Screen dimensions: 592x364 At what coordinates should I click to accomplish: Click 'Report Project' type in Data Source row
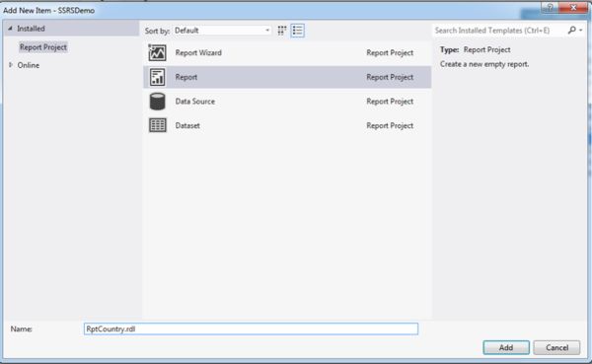[x=390, y=102]
